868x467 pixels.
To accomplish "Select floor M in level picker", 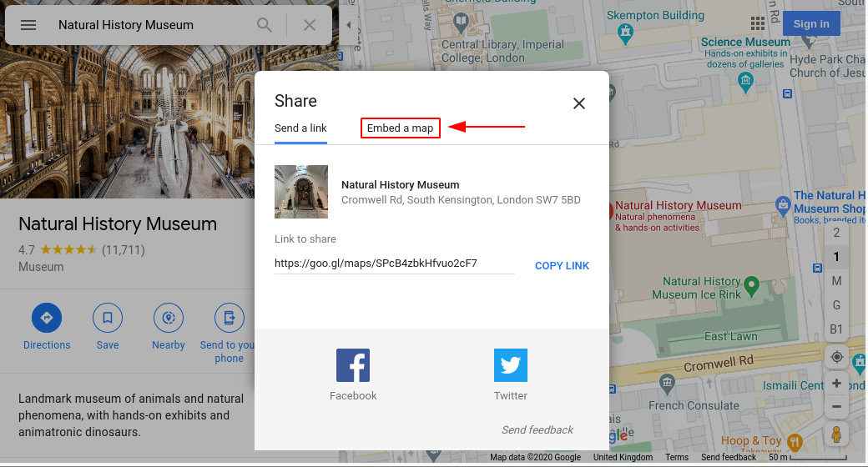I will pyautogui.click(x=836, y=281).
